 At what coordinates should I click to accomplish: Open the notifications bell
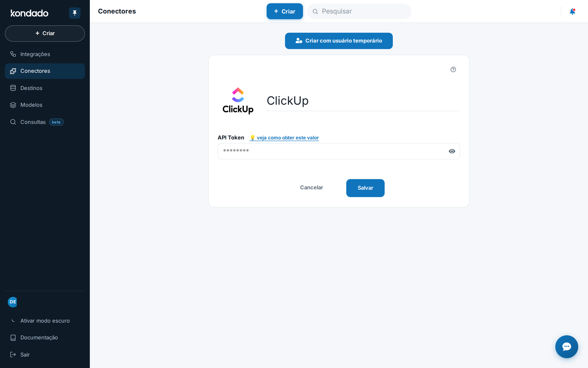tap(572, 11)
